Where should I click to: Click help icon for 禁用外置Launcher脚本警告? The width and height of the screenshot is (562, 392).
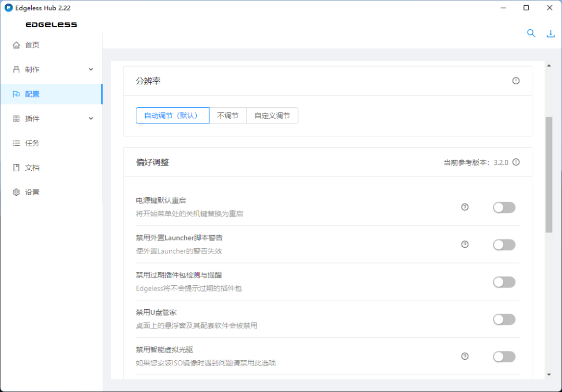(465, 244)
